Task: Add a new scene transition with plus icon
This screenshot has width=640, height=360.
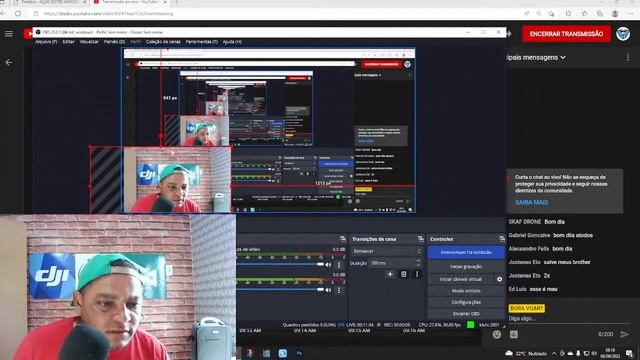Action: (390, 274)
